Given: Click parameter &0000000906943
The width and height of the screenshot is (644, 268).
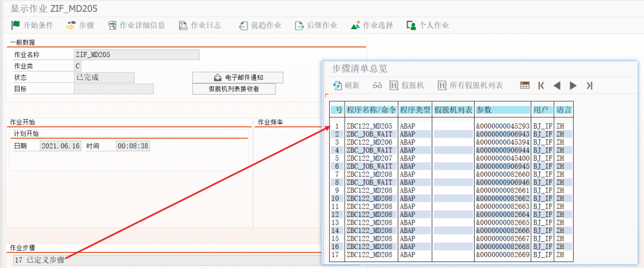Looking at the screenshot, I should tap(503, 134).
